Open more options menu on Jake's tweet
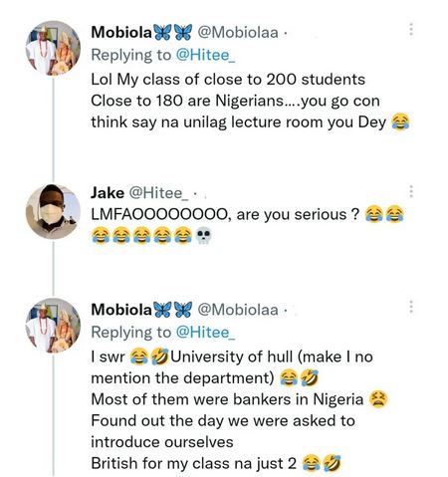448x477 pixels. 411,191
